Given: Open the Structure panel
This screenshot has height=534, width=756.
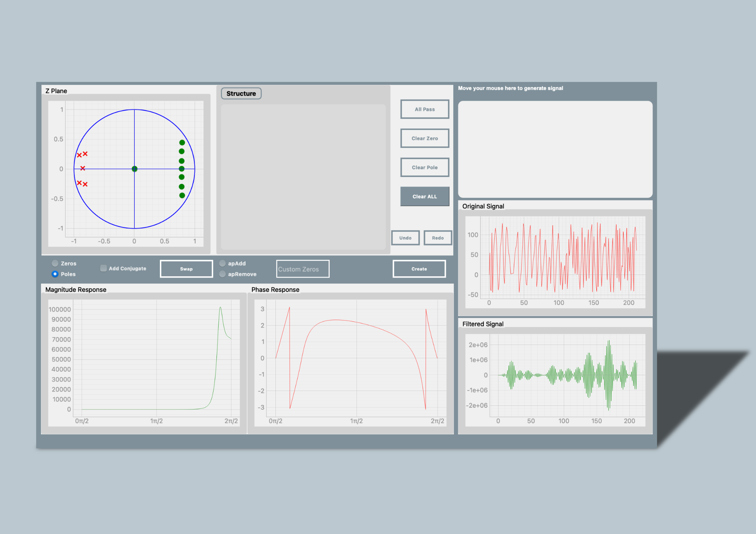Looking at the screenshot, I should click(x=241, y=93).
